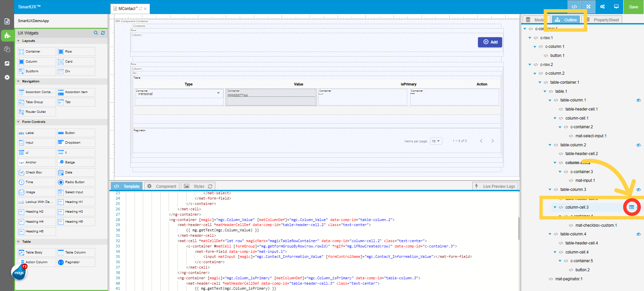Choose the Radio Button widget
644x291 pixels.
76,182
